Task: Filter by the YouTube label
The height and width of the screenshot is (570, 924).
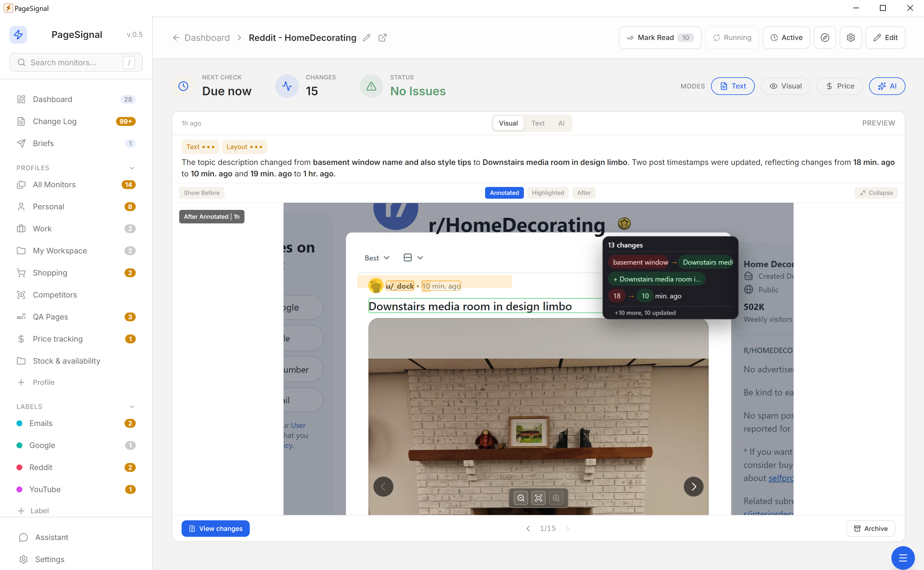Action: (76, 490)
